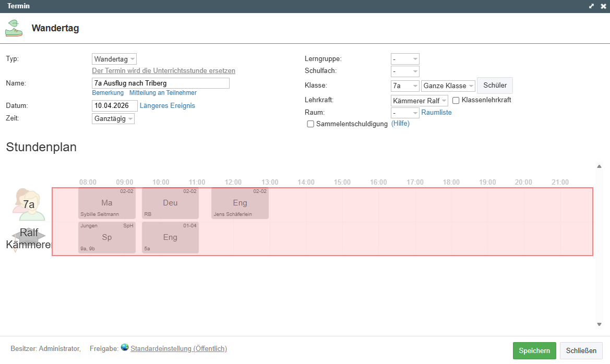
Task: Expand the dialog with the maximize icon
Action: click(591, 6)
